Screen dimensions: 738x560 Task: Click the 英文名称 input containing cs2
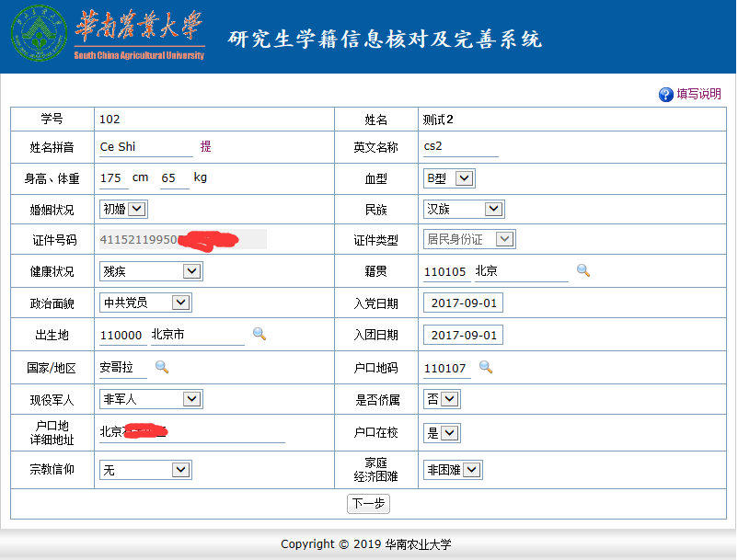coord(461,147)
